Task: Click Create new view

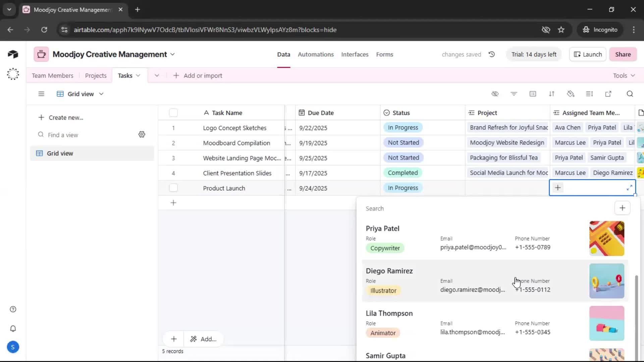Action: point(61,118)
